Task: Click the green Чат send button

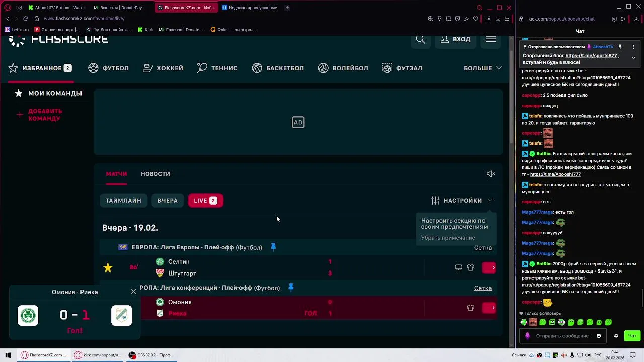Action: click(632, 336)
